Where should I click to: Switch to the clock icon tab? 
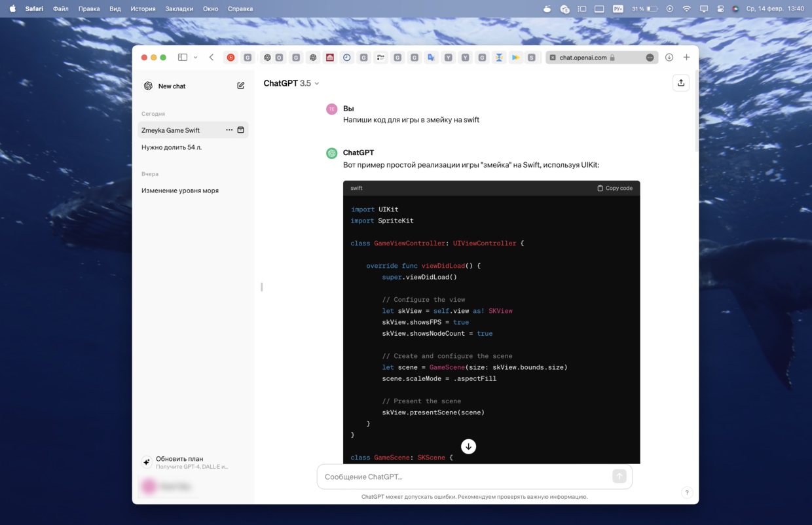(346, 58)
